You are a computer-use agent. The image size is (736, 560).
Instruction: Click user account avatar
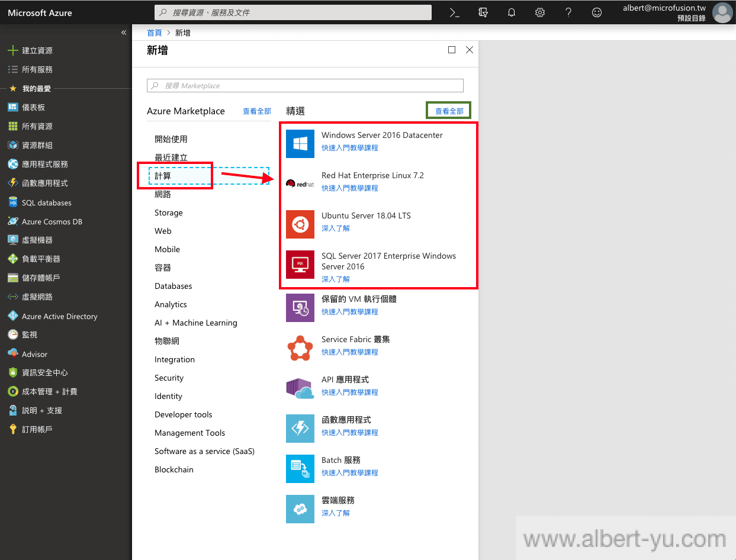click(x=722, y=12)
